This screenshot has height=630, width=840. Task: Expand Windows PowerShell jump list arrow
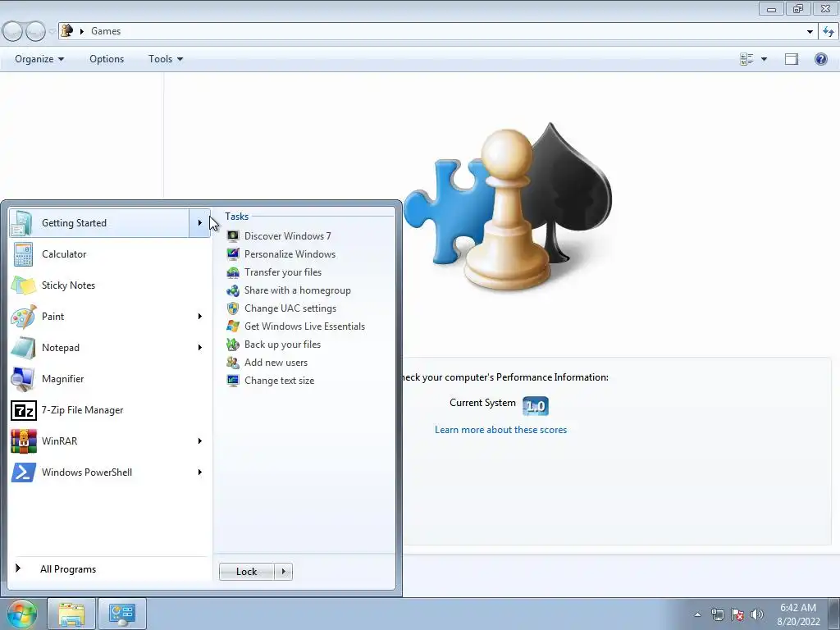click(200, 472)
